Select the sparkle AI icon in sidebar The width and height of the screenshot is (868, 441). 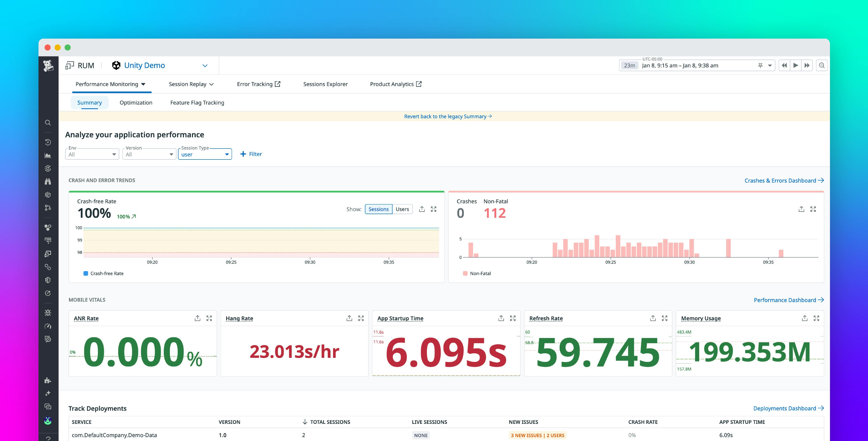coord(48,393)
